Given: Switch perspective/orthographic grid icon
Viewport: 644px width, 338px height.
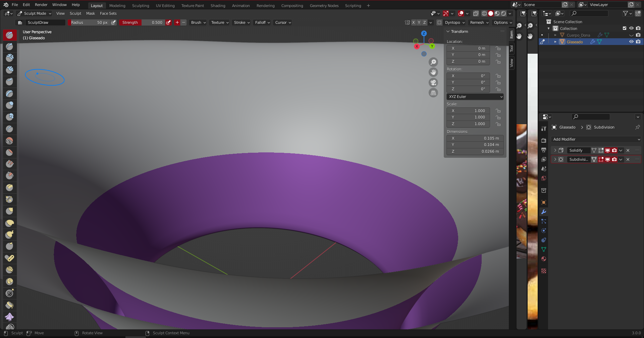Looking at the screenshot, I should 433,93.
